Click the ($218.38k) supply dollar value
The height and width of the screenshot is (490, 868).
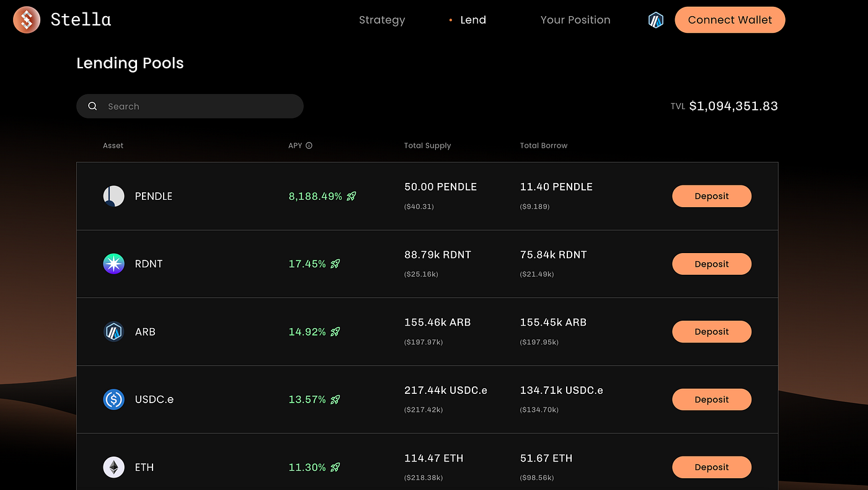tap(423, 478)
